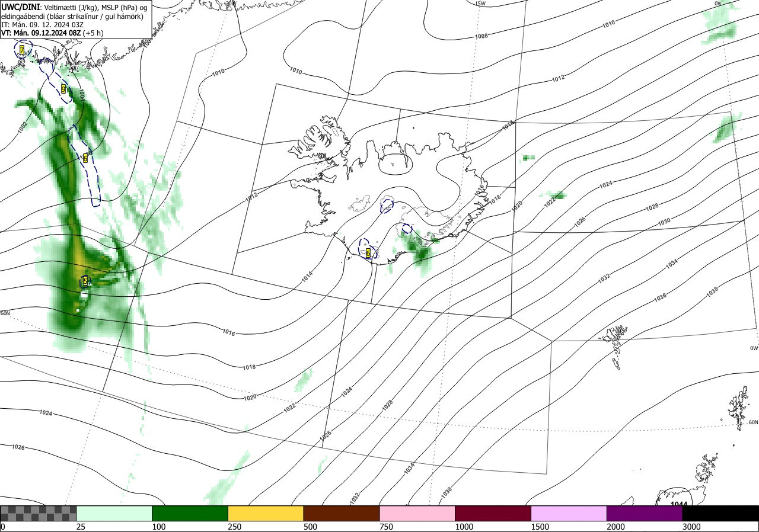This screenshot has width=759, height=532.
Task: Click the bold 1044 pressure label
Action: click(679, 504)
